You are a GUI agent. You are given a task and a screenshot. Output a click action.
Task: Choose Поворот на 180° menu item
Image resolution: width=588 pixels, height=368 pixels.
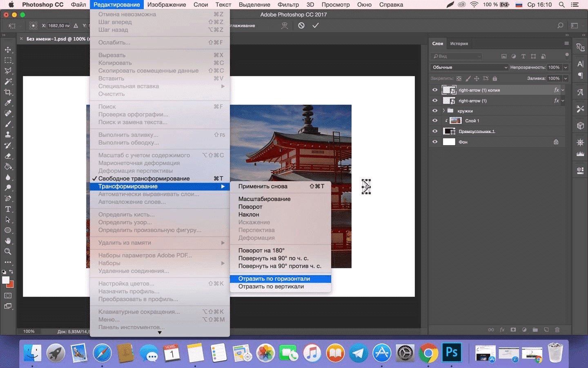261,250
